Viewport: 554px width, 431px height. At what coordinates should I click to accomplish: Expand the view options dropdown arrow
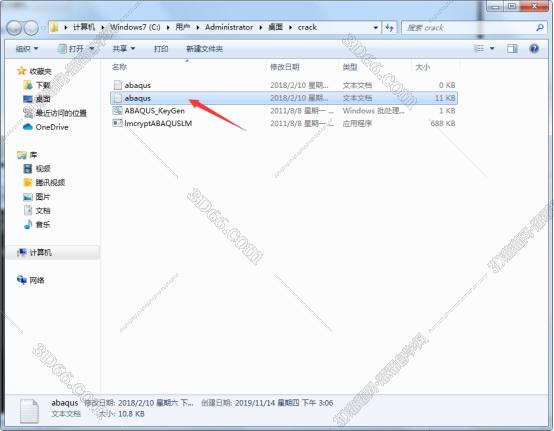point(492,48)
